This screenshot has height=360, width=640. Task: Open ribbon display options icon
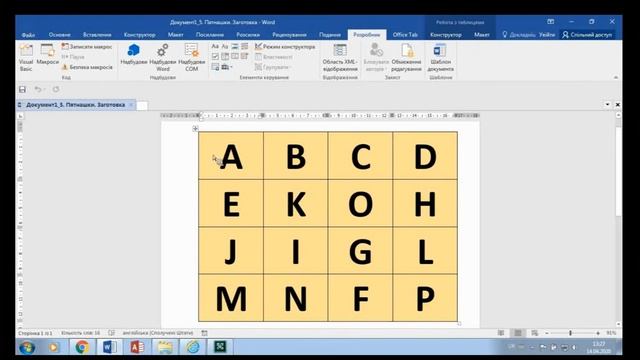coord(550,22)
